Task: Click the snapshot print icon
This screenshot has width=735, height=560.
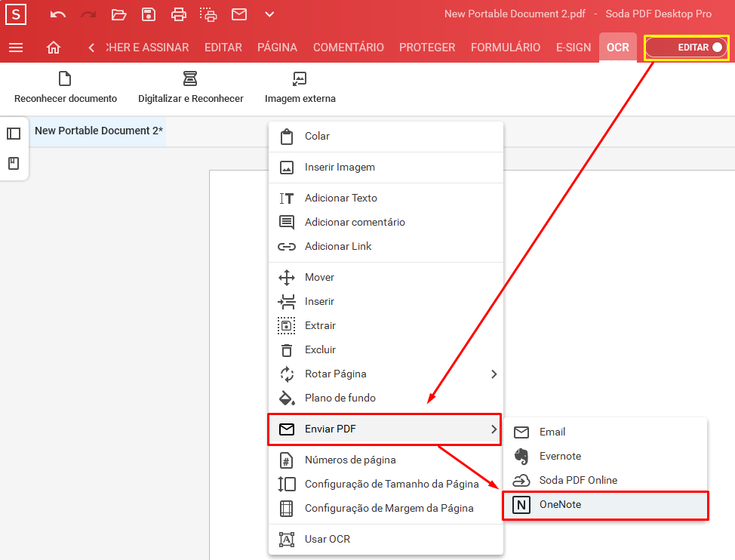Action: pos(208,14)
